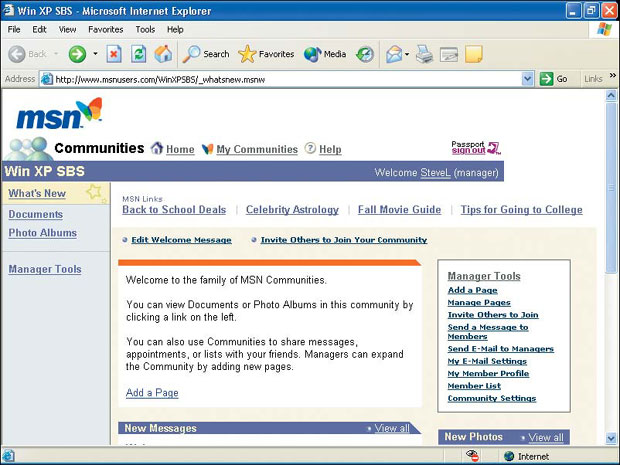Go to the browser Home page icon
The height and width of the screenshot is (465, 620).
point(163,54)
